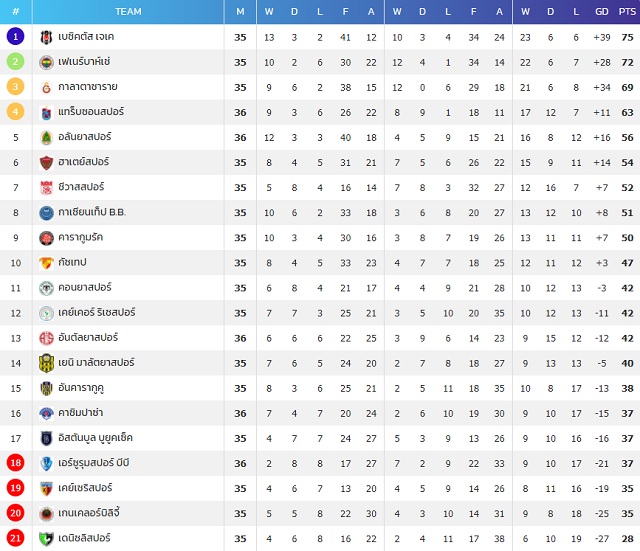The image size is (640, 551).
Task: Click the Denizlispor crest in row 21
Action: coord(46,539)
